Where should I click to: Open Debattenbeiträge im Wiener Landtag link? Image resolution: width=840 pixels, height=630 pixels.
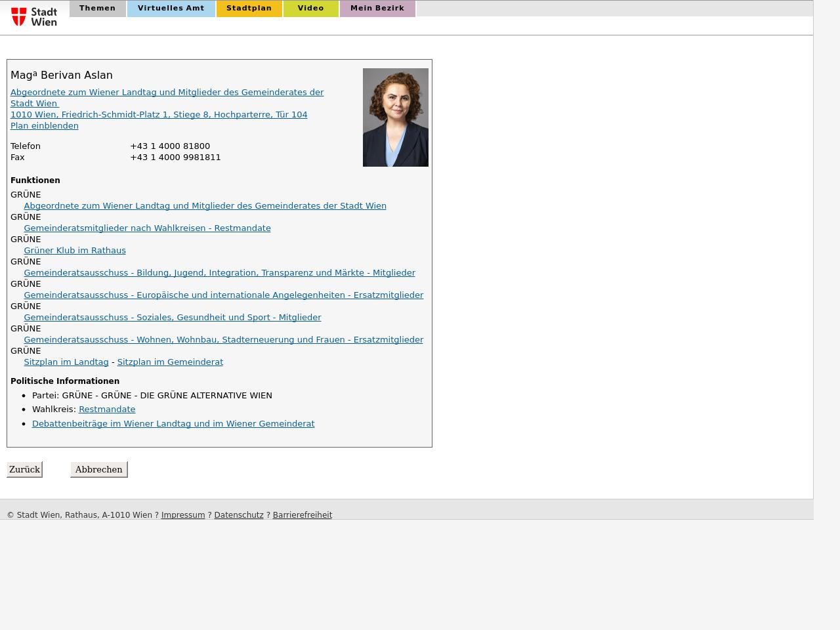tap(173, 424)
